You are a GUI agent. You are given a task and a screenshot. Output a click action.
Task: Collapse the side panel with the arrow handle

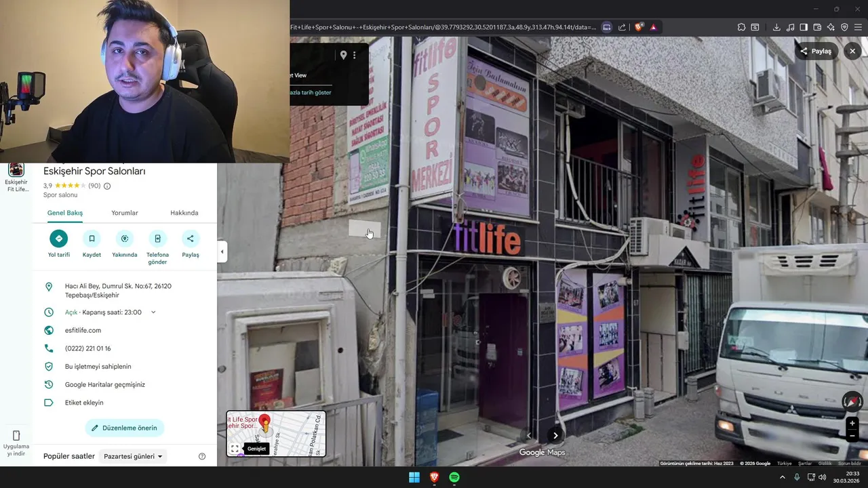coord(222,251)
